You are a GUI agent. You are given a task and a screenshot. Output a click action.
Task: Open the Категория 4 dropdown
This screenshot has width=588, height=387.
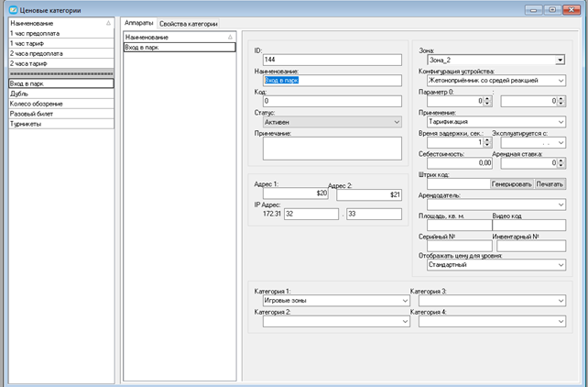coord(493,321)
